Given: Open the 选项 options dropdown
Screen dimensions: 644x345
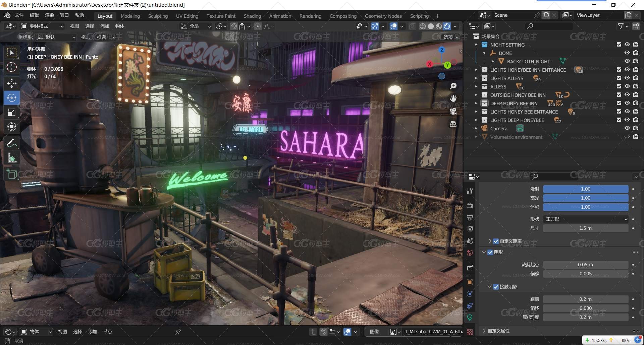Looking at the screenshot, I should click(x=451, y=37).
